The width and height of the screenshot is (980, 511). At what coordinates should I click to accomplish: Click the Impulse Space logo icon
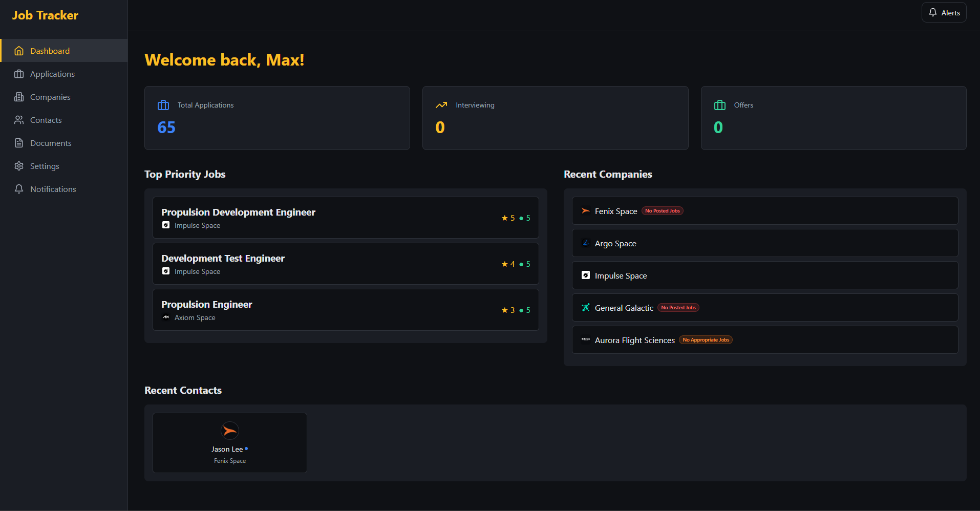click(585, 275)
